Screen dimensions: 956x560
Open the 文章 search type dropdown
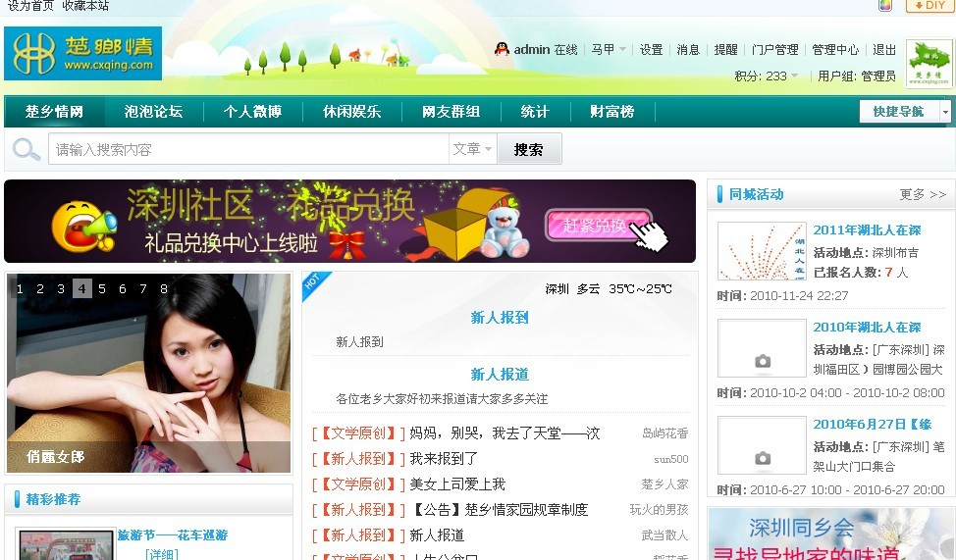[x=472, y=149]
